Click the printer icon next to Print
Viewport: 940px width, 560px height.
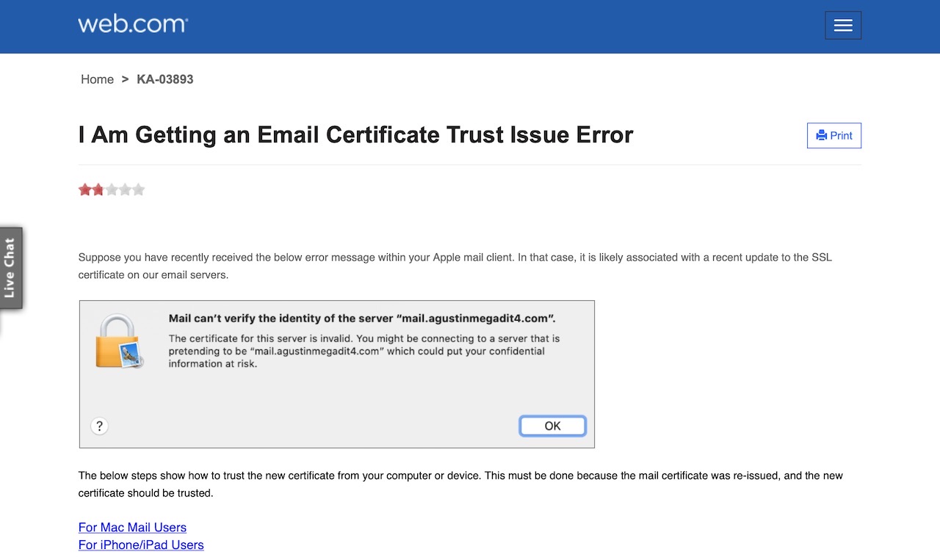click(820, 135)
